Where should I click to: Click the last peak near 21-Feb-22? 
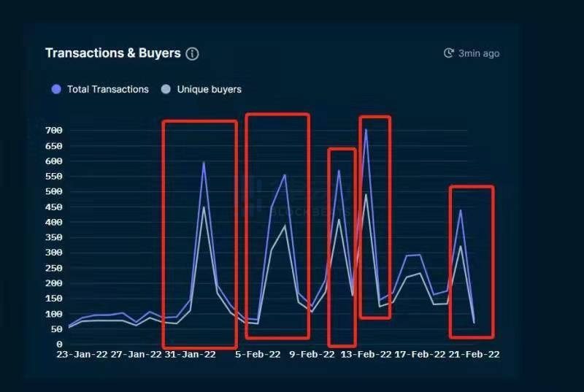coord(461,210)
